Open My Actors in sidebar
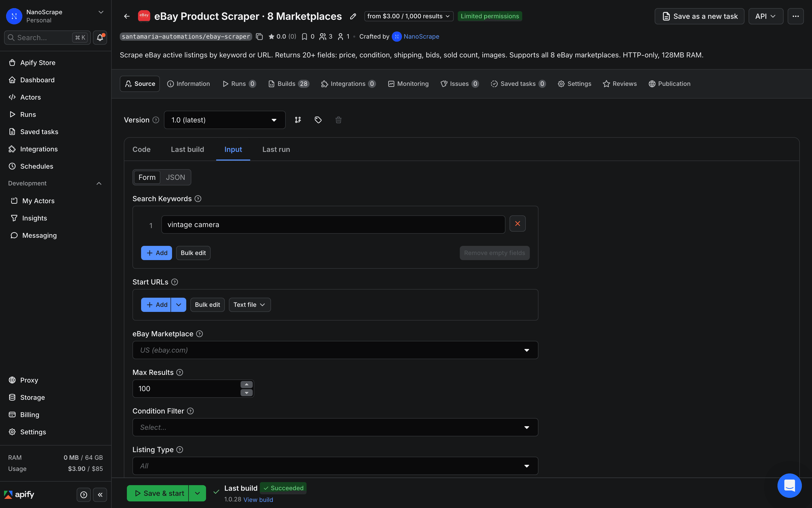 tap(38, 201)
